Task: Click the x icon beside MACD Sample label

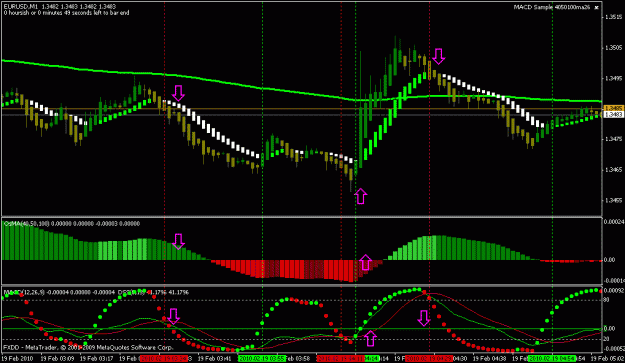Action: pos(597,7)
